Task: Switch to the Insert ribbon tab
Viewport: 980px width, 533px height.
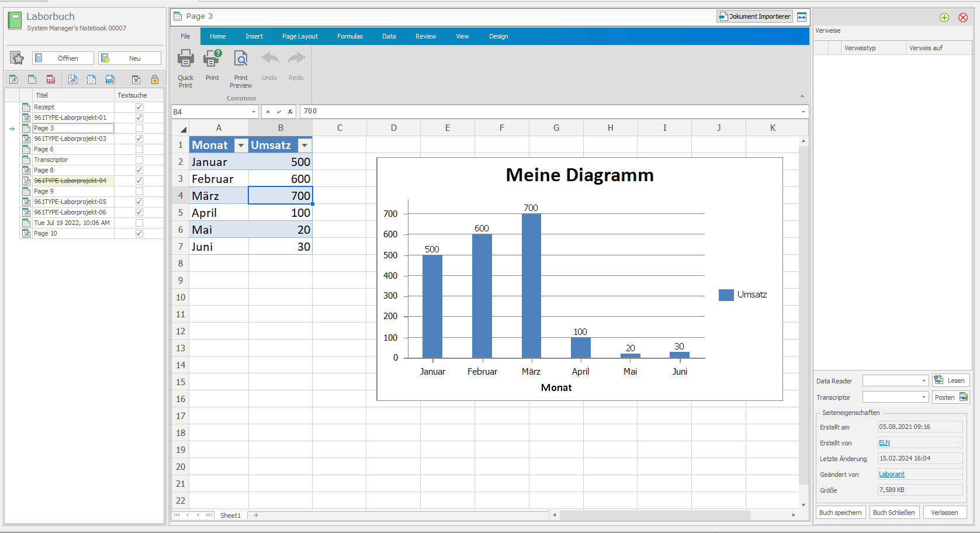Action: tap(254, 36)
